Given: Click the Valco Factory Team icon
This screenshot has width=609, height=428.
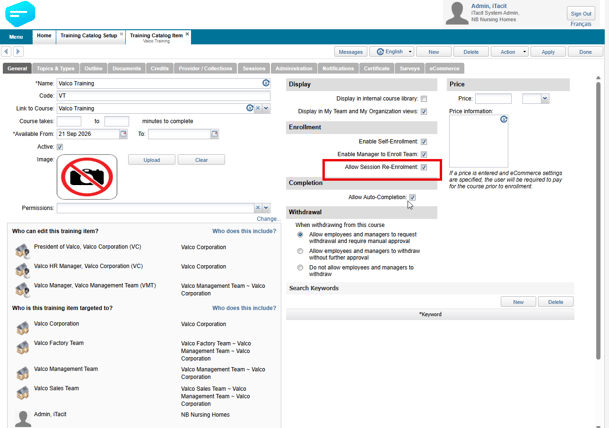Looking at the screenshot, I should [23, 347].
